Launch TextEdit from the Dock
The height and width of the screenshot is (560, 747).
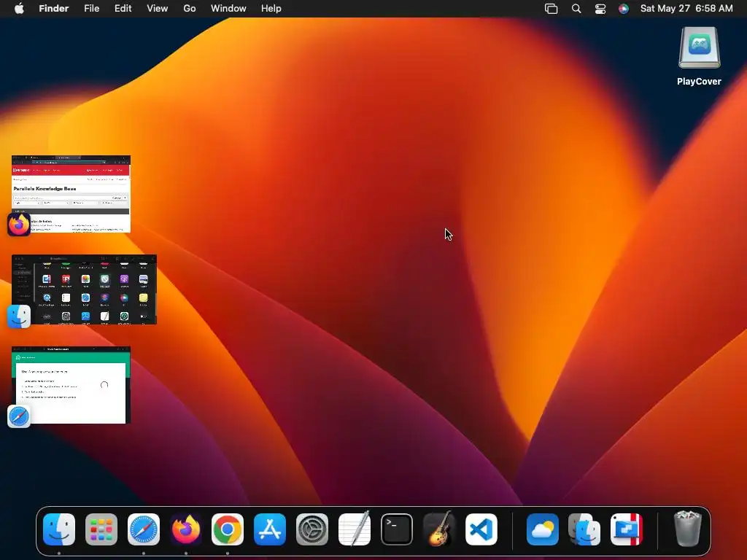click(x=355, y=528)
